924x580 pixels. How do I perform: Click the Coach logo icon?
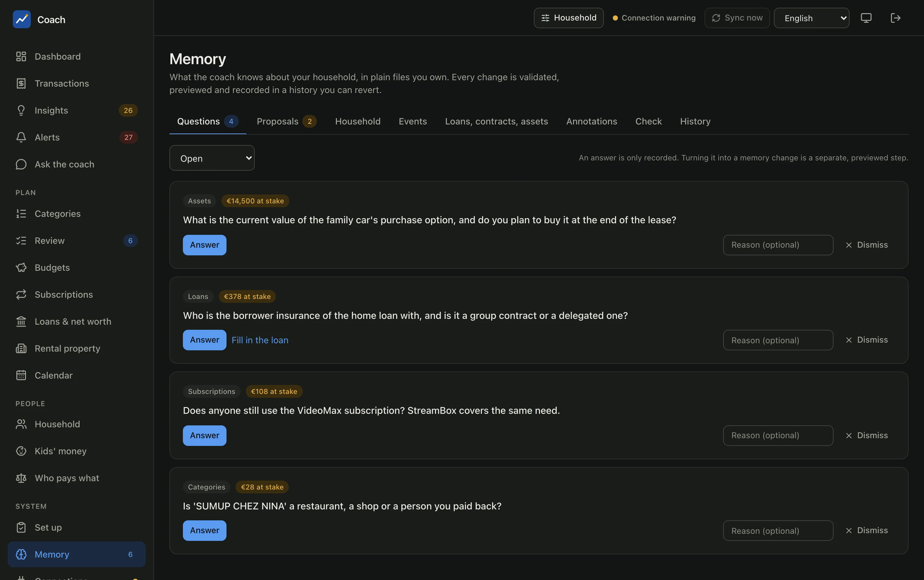coord(21,19)
